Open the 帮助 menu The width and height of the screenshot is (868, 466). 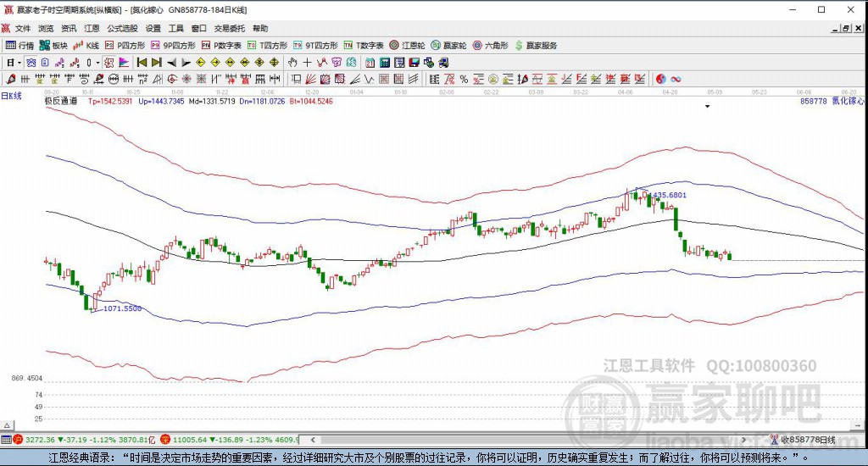260,28
